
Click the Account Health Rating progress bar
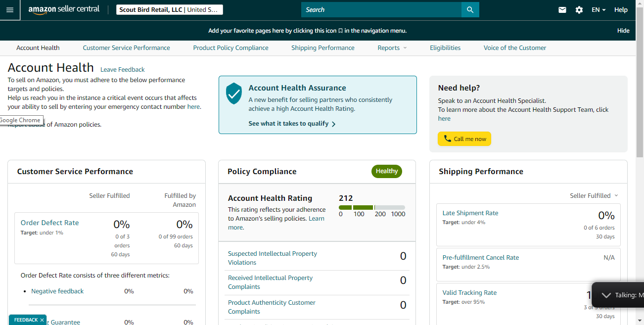372,207
